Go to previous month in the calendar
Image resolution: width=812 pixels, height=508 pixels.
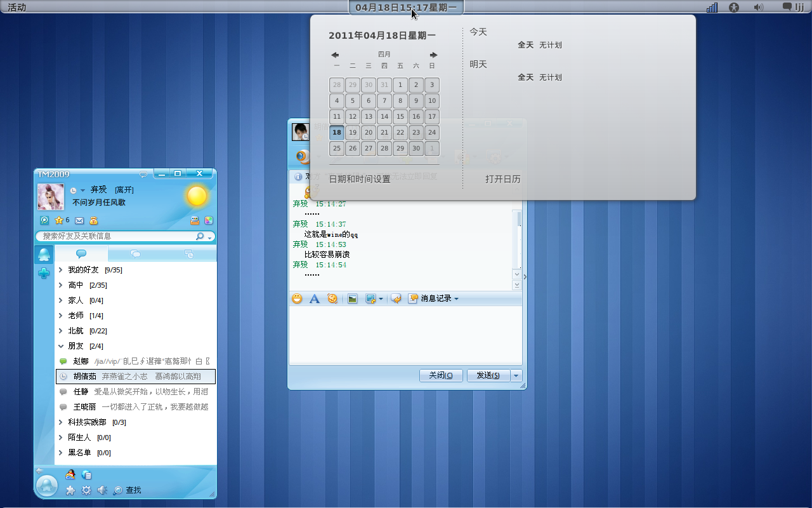(x=335, y=55)
